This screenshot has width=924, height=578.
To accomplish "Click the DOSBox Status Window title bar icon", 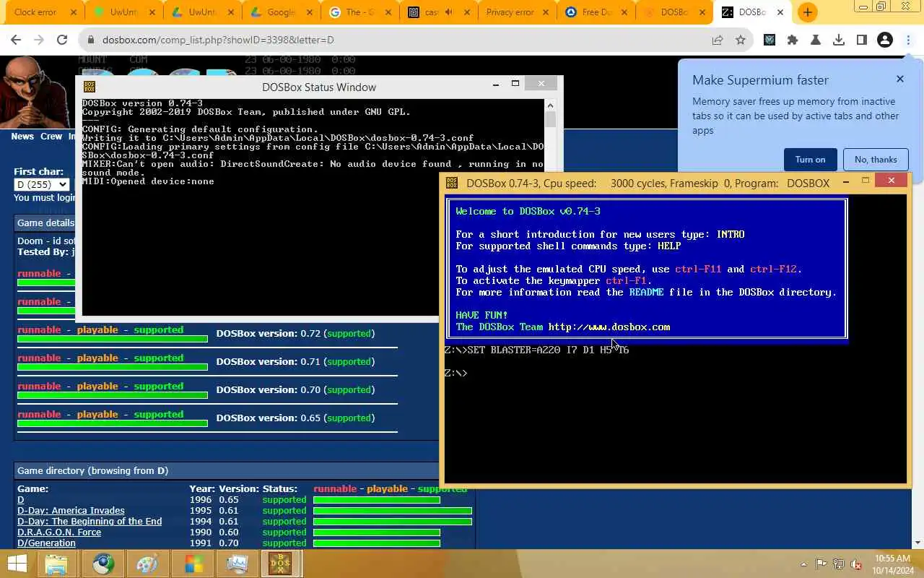I will pos(90,87).
